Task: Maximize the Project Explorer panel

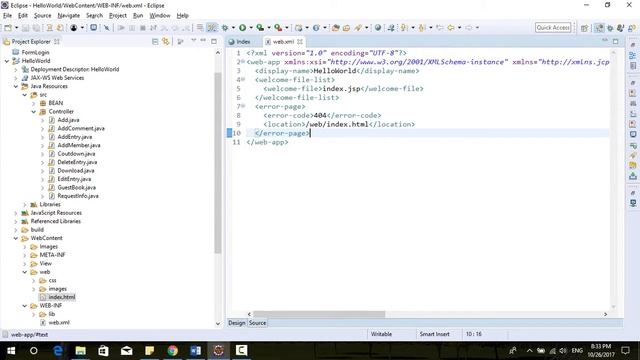Action: [214, 41]
